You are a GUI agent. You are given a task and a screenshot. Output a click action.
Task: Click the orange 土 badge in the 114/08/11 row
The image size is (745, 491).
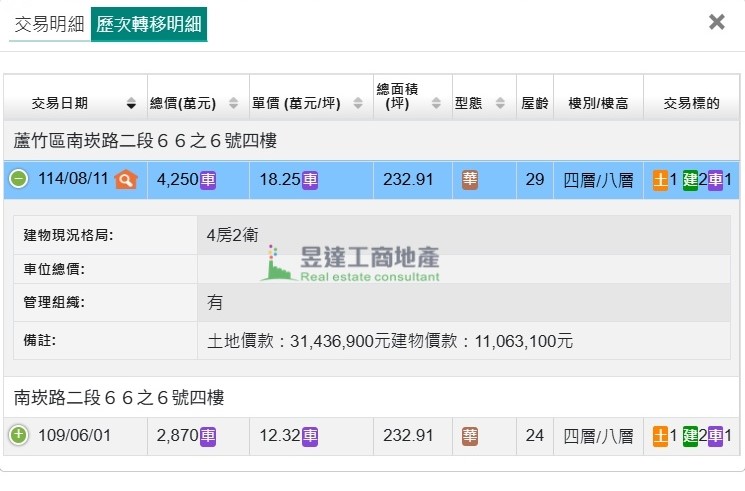[661, 180]
